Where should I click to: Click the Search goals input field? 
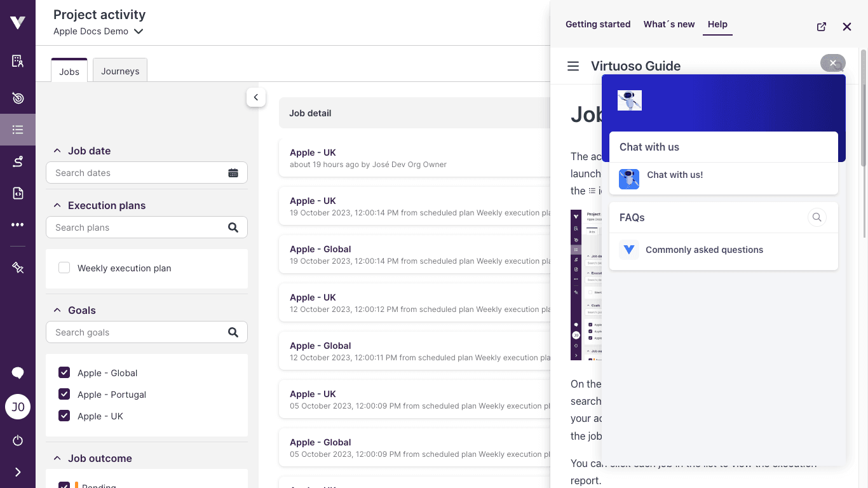[137, 332]
